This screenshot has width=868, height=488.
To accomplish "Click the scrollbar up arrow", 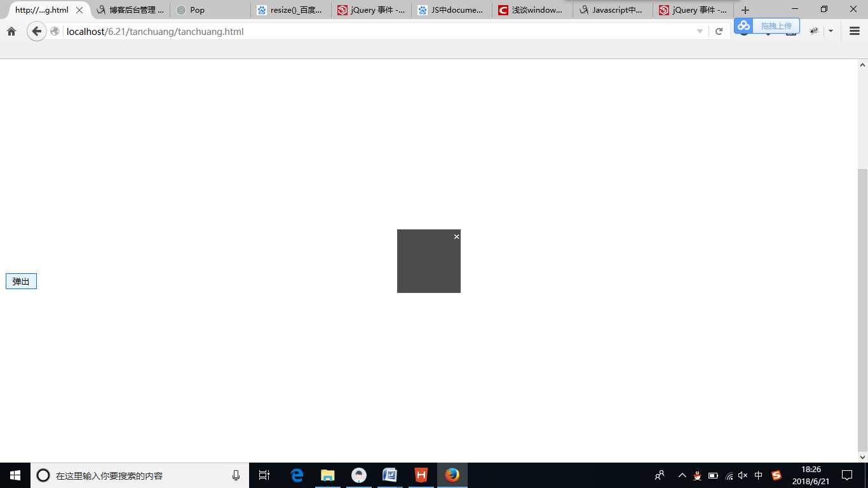I will 862,65.
